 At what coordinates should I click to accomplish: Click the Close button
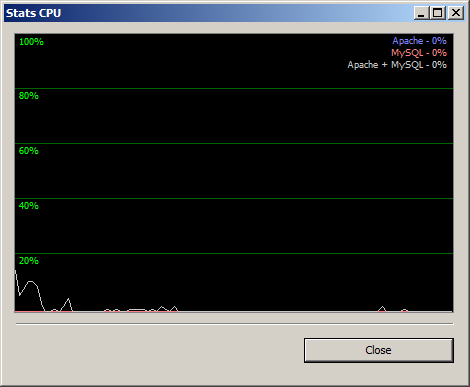(379, 350)
